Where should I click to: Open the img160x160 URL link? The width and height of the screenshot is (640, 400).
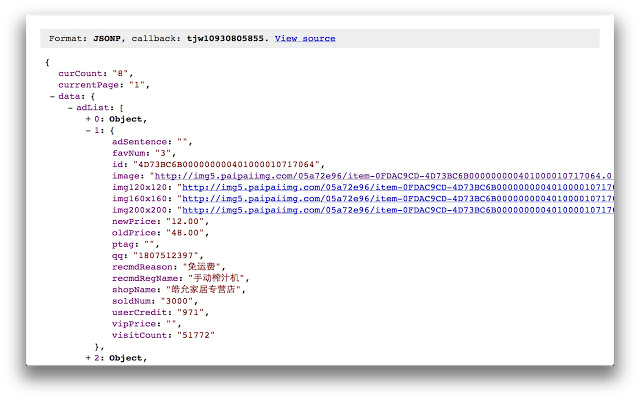tap(398, 199)
